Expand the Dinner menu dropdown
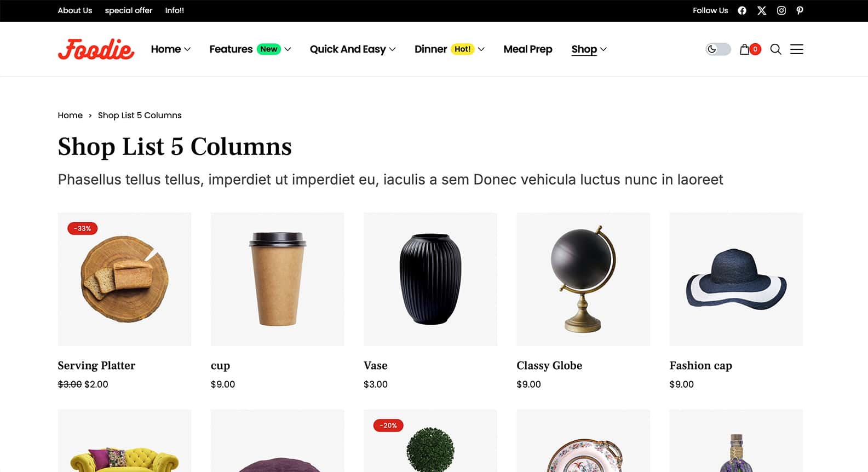Screen dimensions: 868x472 [450, 49]
